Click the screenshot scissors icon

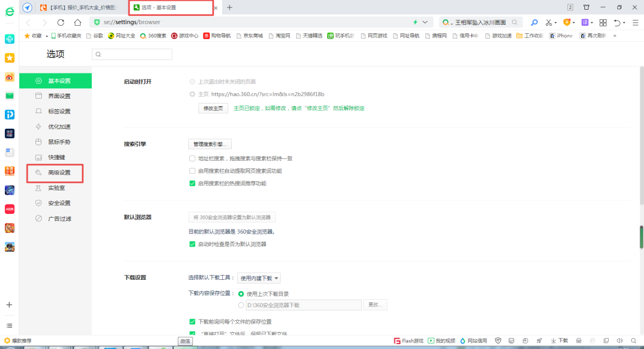548,23
